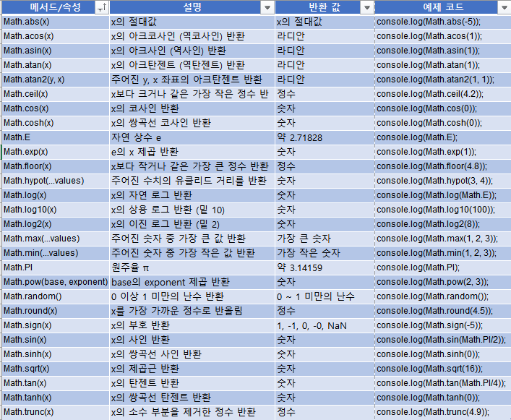Select the Math.round(x) cell

pos(56,311)
